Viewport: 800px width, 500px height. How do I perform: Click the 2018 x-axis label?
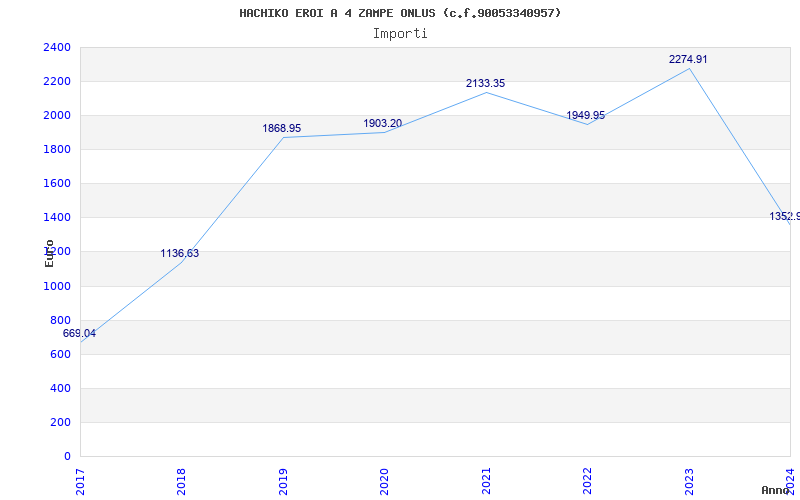pyautogui.click(x=181, y=482)
